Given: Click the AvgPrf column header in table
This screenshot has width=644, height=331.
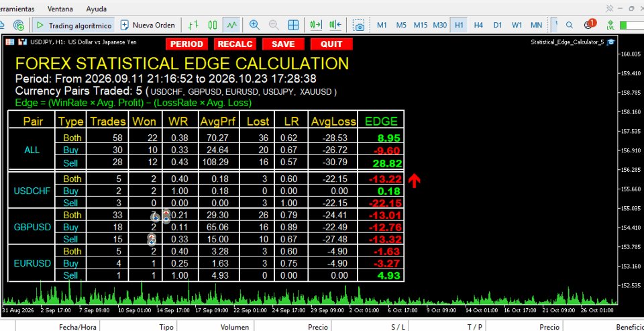Looking at the screenshot, I should [216, 122].
